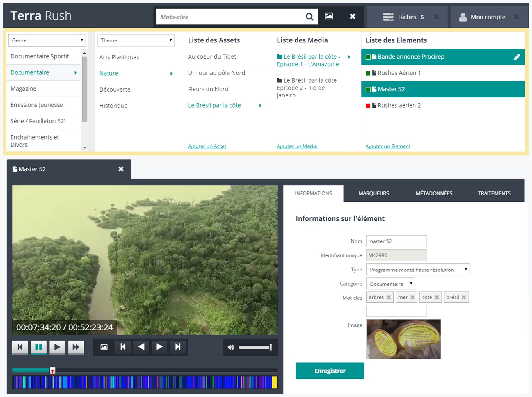The image size is (532, 397).
Task: Toggle red status box of Rushes aérien 2
Action: pyautogui.click(x=368, y=106)
